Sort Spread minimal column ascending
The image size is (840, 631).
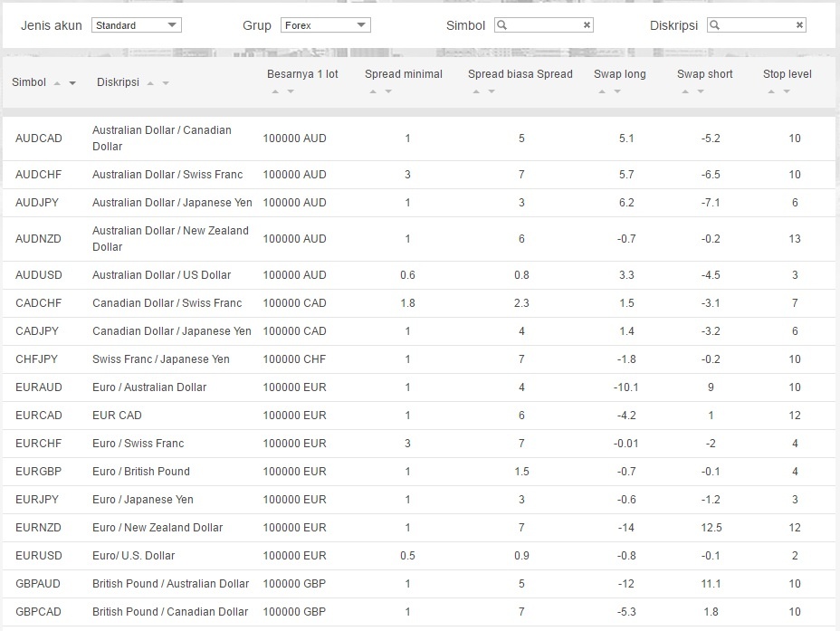coord(372,91)
